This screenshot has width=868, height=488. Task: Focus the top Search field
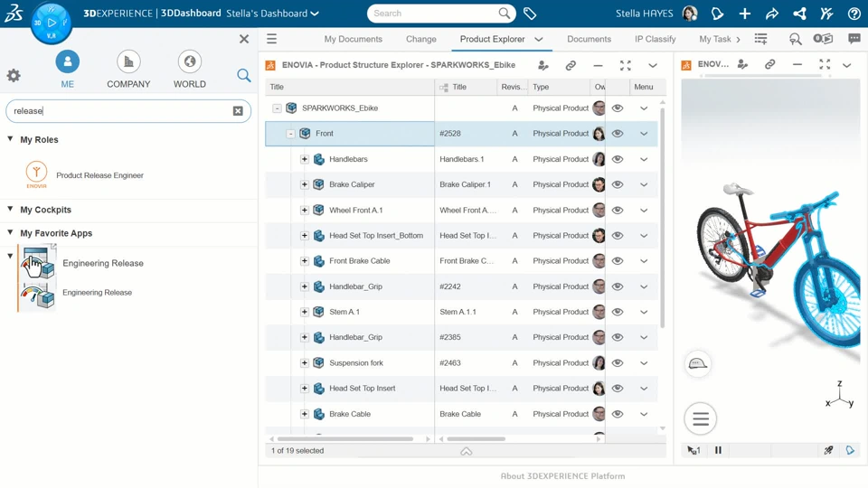coord(441,14)
